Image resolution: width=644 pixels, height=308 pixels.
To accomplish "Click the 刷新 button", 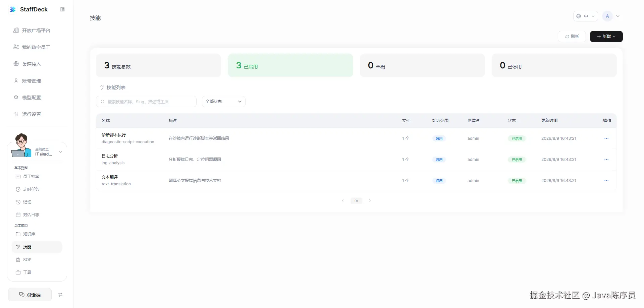I will click(572, 37).
